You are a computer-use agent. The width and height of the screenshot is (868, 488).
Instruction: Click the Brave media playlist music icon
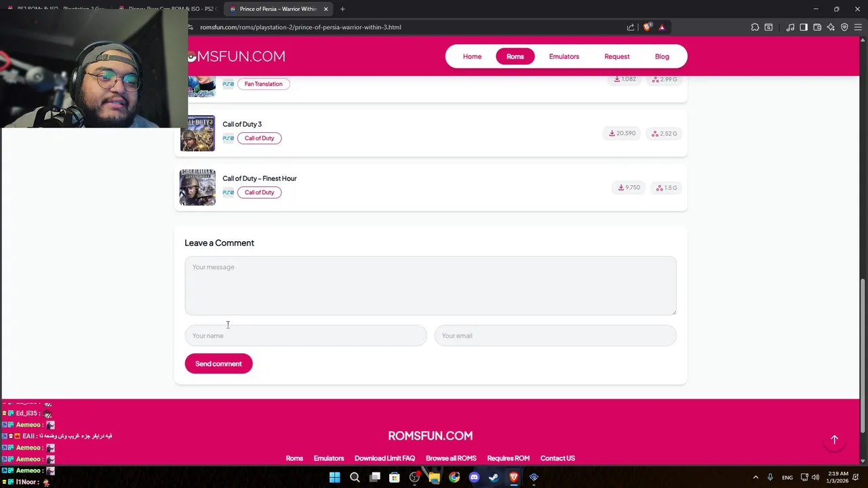coord(790,27)
